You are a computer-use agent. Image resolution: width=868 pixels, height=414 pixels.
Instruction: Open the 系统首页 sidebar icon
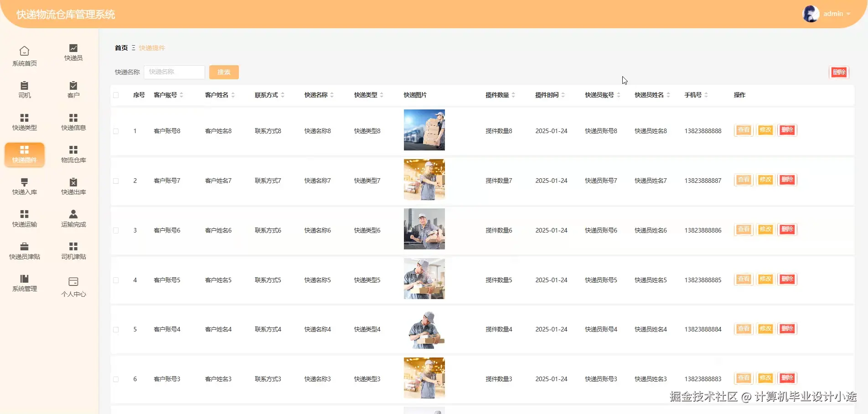[x=24, y=55]
